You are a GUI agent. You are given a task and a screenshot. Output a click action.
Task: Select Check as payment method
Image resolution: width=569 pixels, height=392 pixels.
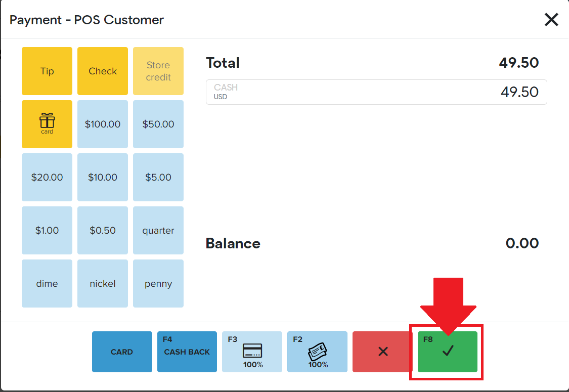(x=103, y=71)
